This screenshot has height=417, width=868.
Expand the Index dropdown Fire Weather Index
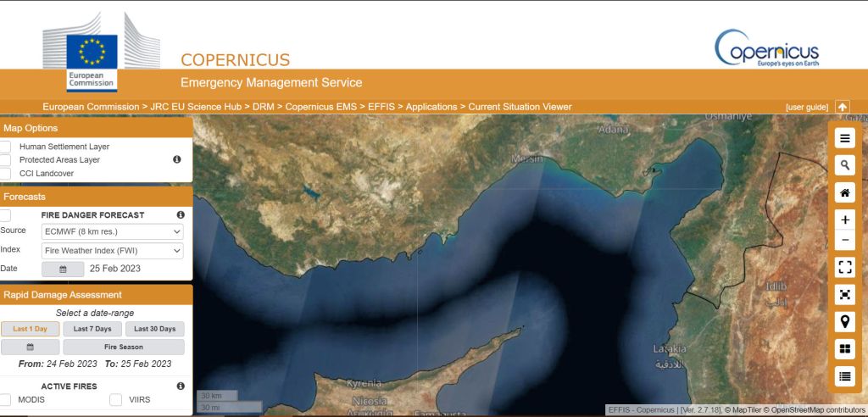(x=113, y=250)
